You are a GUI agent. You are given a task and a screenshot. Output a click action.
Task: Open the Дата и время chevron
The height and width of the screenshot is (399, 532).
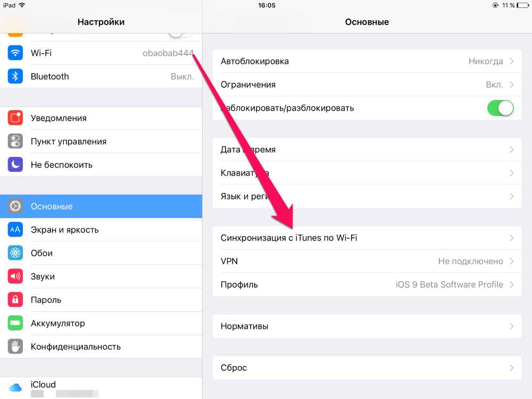click(x=512, y=149)
